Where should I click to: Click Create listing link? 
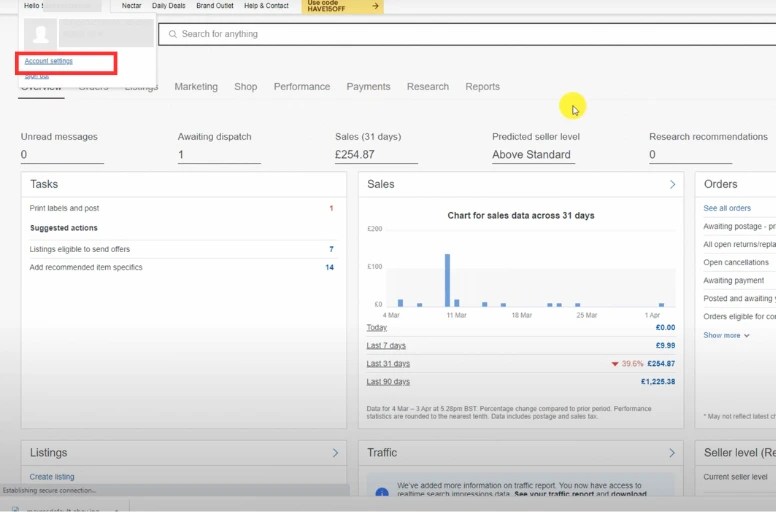click(x=52, y=477)
